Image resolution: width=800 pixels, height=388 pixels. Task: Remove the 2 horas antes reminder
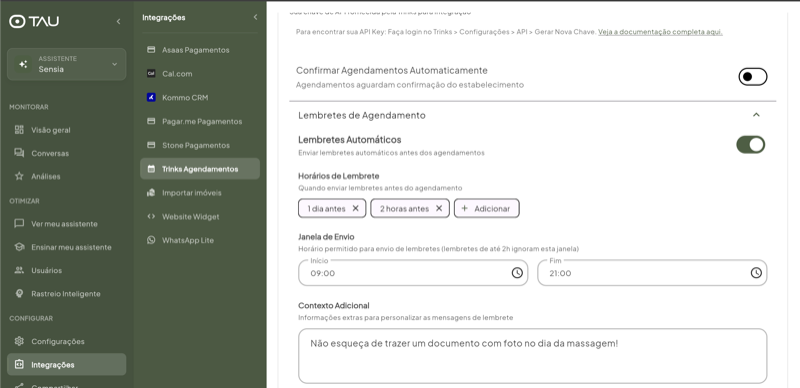coord(439,208)
